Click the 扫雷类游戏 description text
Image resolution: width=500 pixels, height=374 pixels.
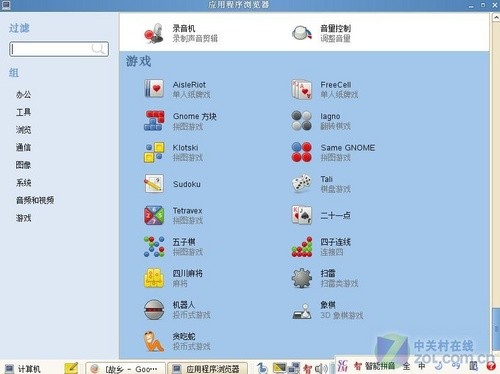click(339, 284)
